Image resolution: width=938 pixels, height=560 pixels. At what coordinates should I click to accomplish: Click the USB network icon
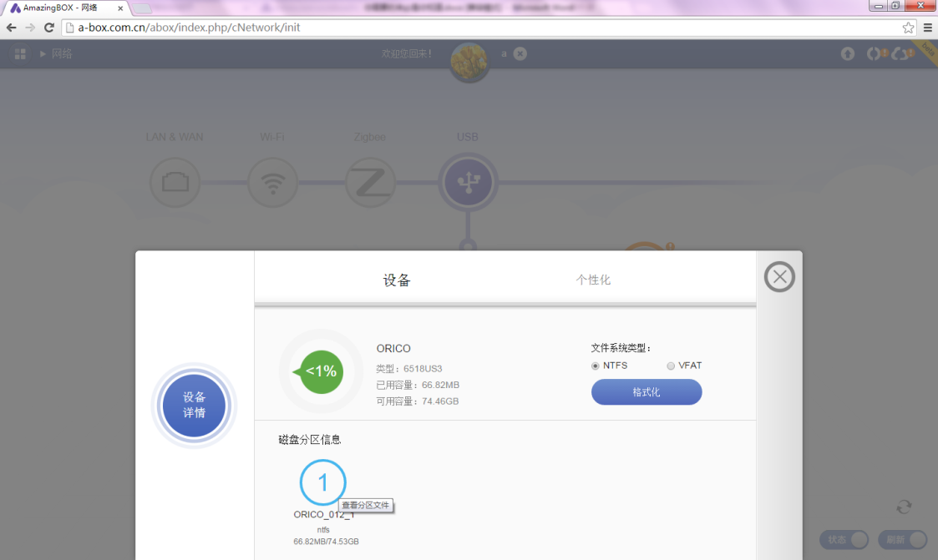pos(468,183)
